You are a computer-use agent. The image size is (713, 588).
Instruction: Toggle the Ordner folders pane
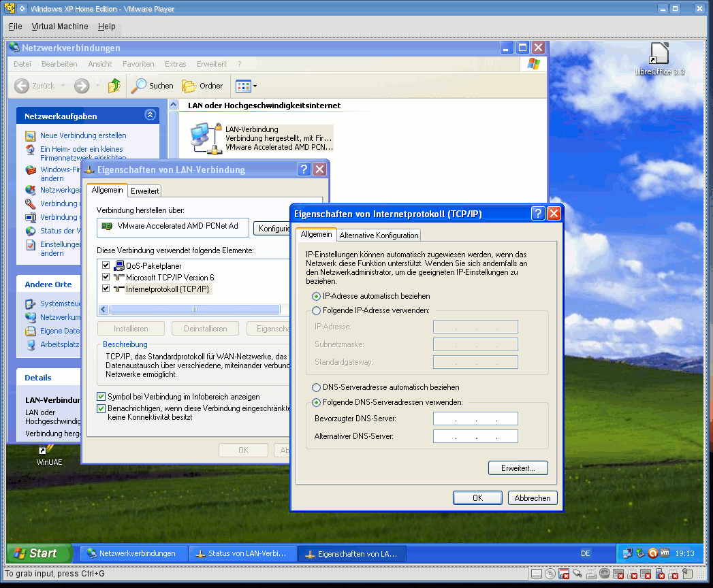pyautogui.click(x=202, y=86)
